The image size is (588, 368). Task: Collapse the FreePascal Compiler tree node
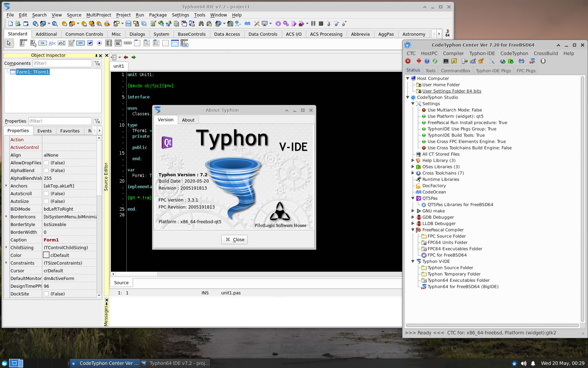[413, 230]
